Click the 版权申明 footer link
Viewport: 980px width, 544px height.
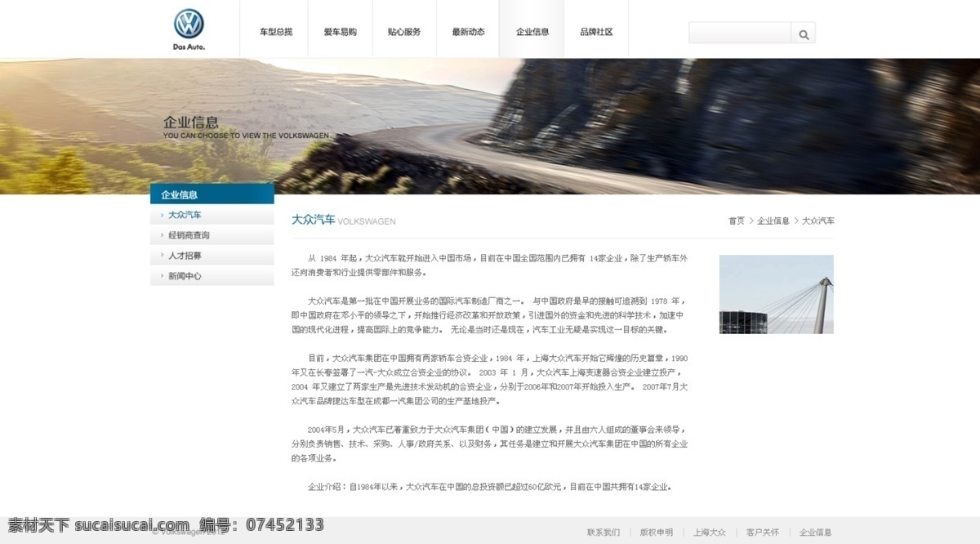tap(657, 533)
